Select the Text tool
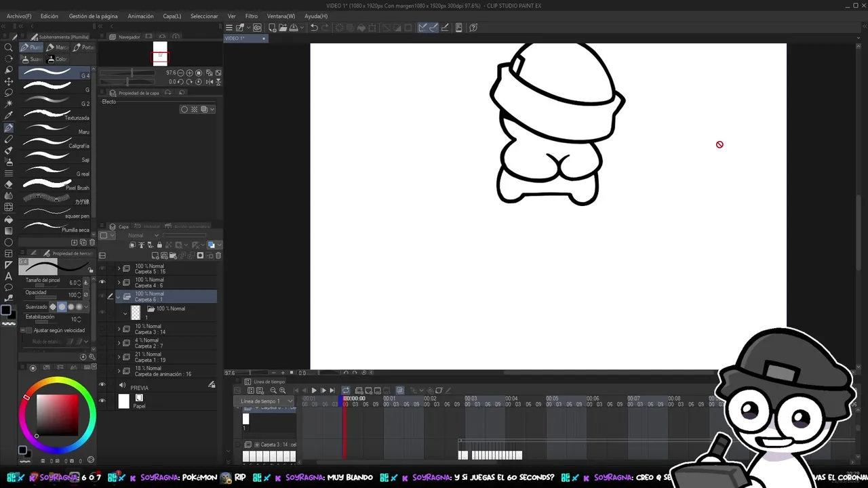Viewport: 868px width, 488px height. 9,276
